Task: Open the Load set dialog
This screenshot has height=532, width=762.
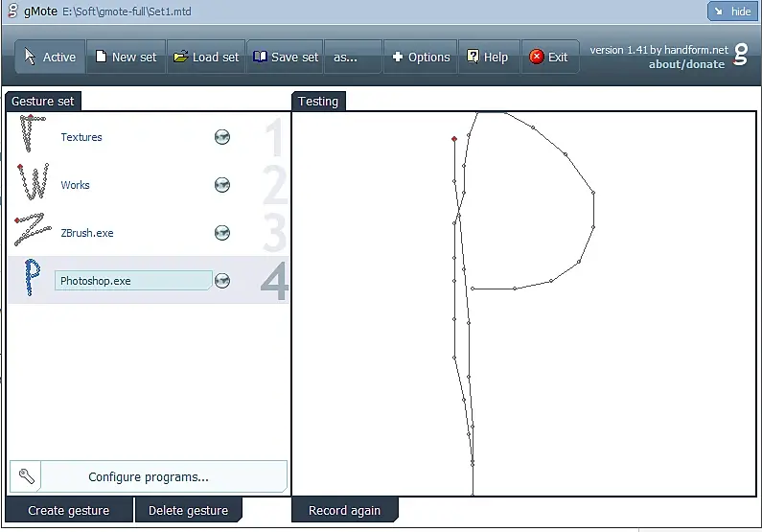Action: click(x=206, y=57)
